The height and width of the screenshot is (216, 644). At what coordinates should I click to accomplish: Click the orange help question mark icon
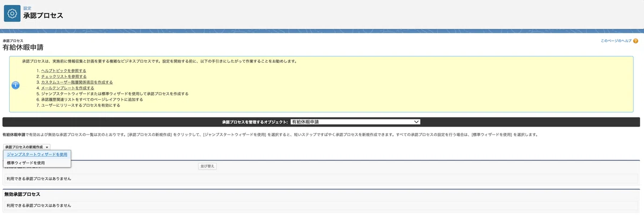635,41
